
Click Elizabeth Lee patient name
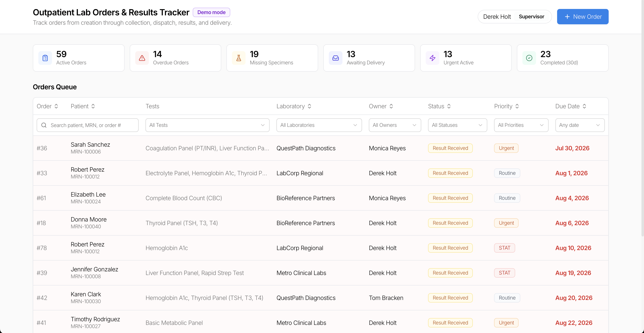88,194
